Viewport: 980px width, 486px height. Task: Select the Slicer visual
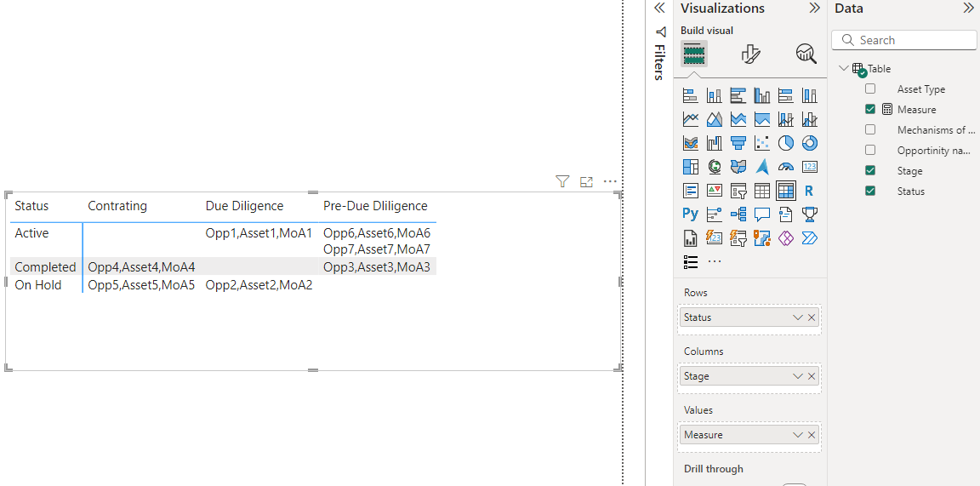pos(738,191)
